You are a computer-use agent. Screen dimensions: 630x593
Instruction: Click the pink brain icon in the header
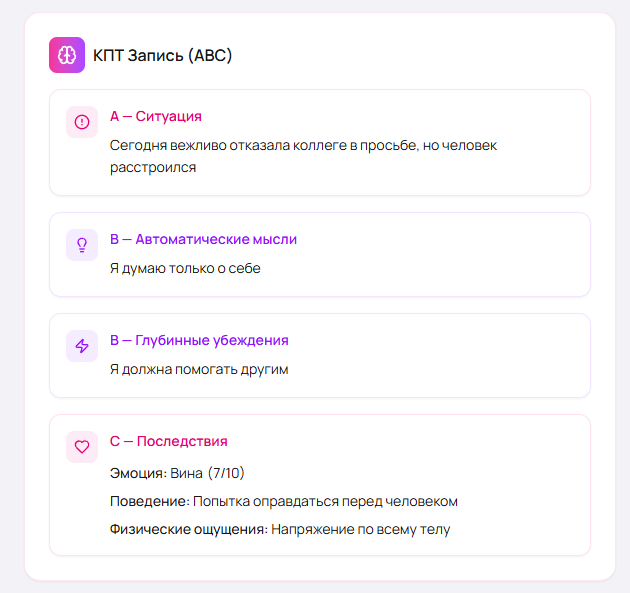pyautogui.click(x=67, y=55)
